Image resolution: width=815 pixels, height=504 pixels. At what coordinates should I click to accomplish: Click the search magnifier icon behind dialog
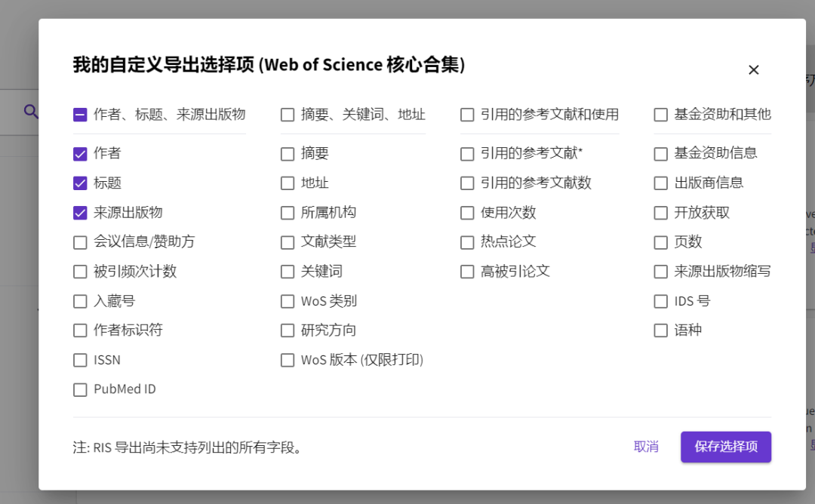point(31,112)
